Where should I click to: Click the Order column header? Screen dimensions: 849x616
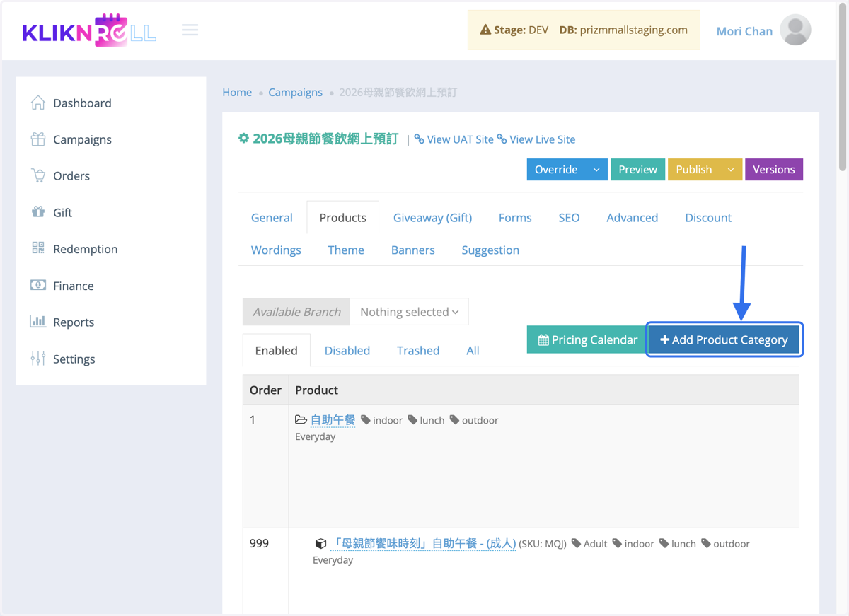tap(265, 390)
